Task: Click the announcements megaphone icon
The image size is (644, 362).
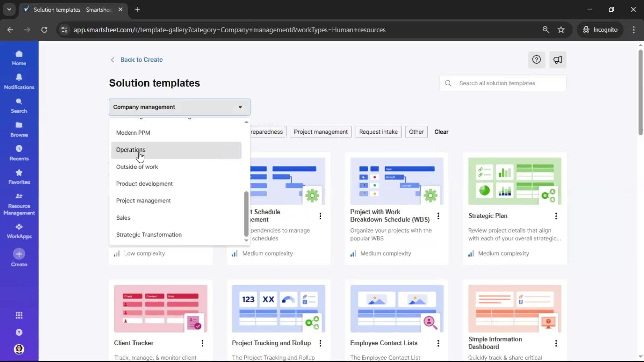Action: tap(558, 60)
